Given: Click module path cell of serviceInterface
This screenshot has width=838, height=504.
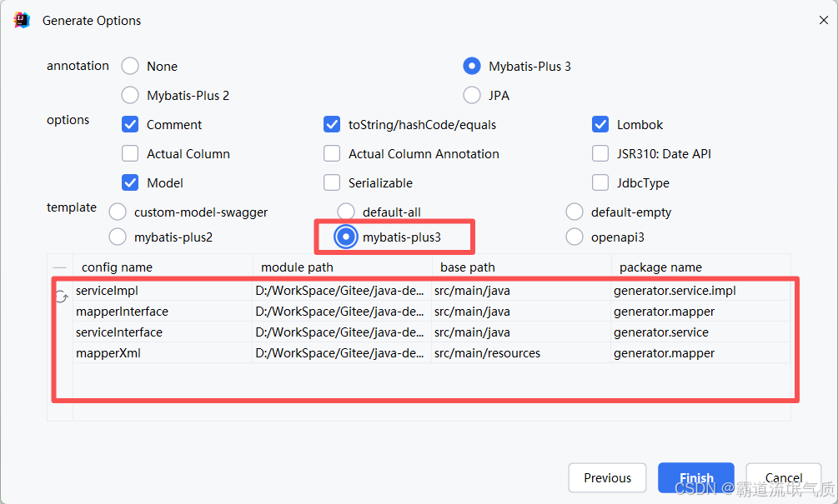Looking at the screenshot, I should pos(342,332).
